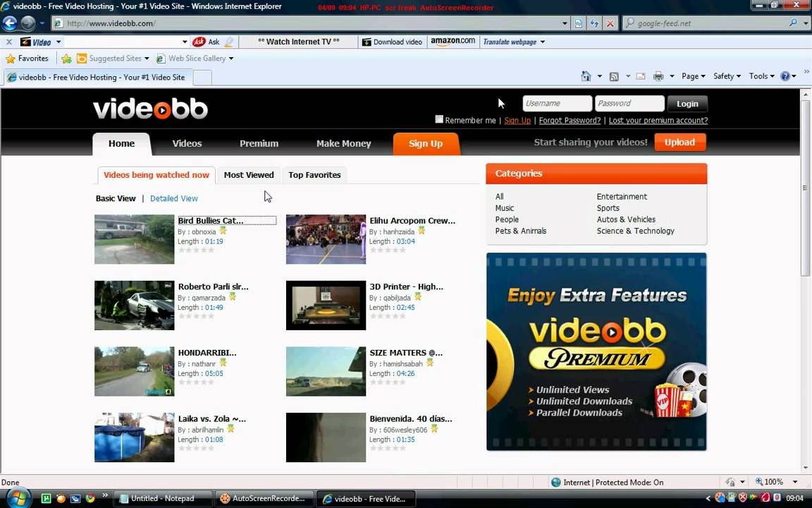Click the Username input field
This screenshot has width=812, height=508.
(558, 103)
